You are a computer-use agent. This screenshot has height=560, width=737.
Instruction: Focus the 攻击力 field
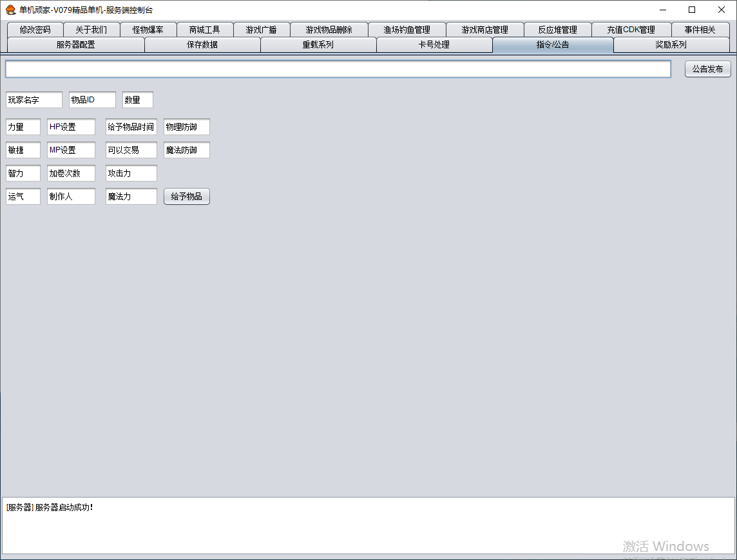pyautogui.click(x=131, y=173)
